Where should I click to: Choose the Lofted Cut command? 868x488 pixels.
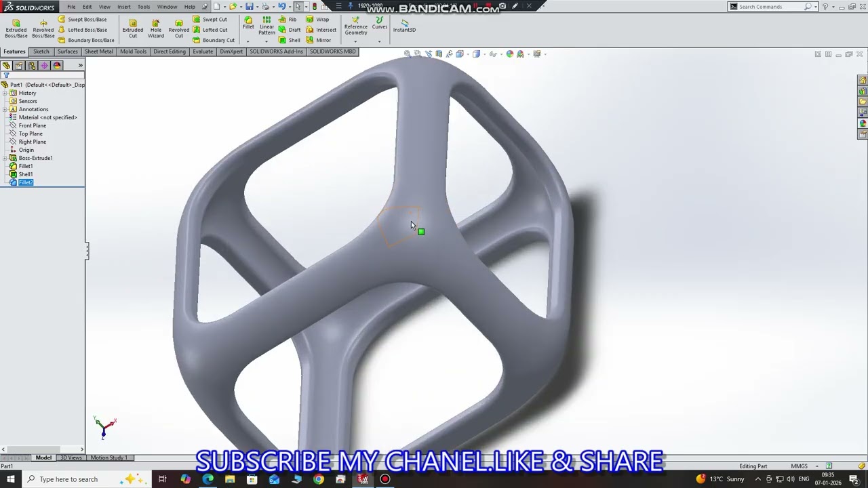pos(210,30)
